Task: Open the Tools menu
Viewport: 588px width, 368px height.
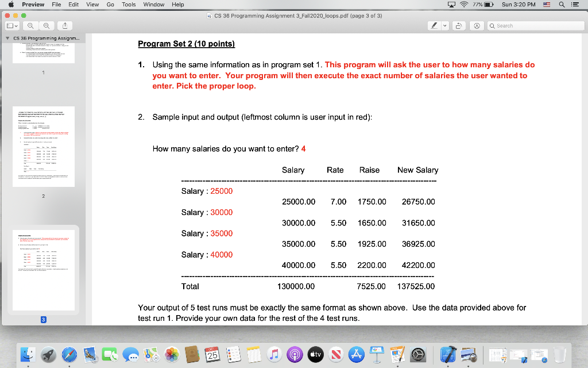Action: 129,5
